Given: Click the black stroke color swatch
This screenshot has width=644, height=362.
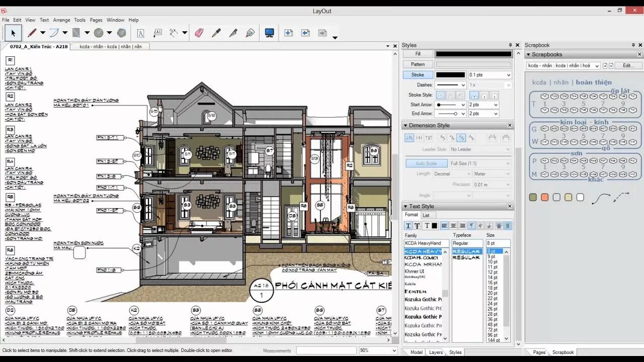Looking at the screenshot, I should pyautogui.click(x=450, y=75).
